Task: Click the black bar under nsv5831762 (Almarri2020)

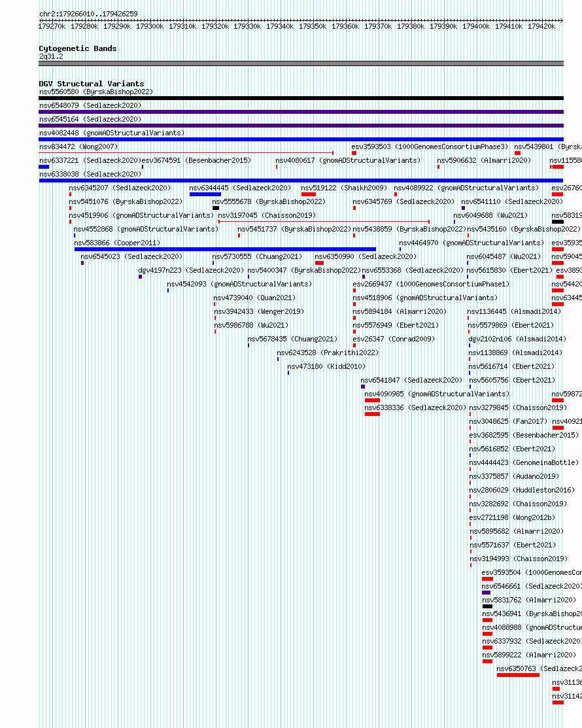Action: point(487,606)
